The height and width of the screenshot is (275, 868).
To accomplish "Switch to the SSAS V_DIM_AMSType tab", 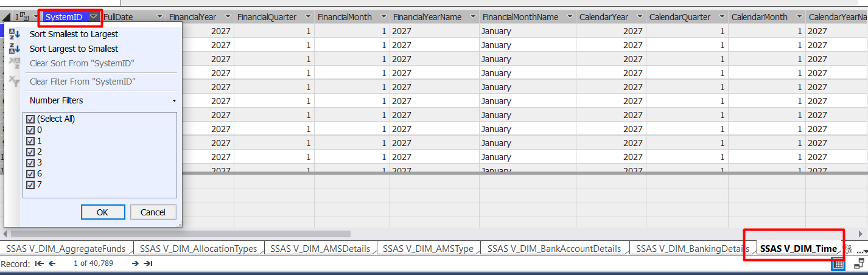I will point(428,248).
